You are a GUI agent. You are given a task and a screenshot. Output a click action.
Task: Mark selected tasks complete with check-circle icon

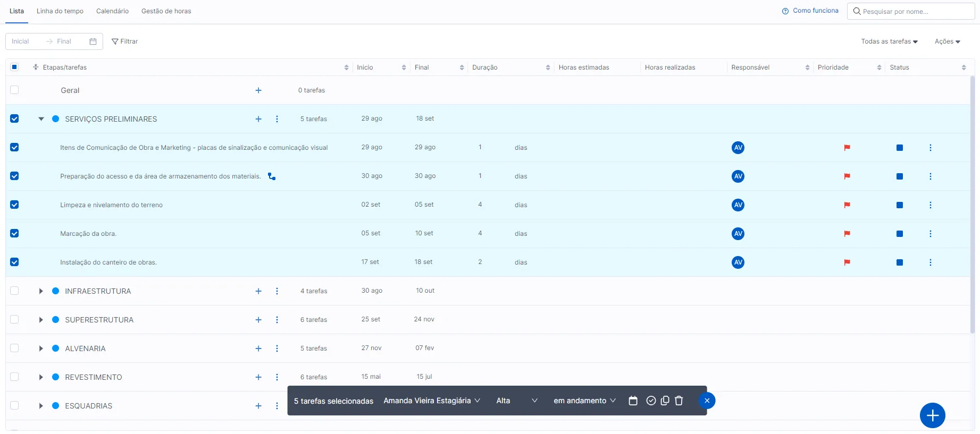coord(651,401)
